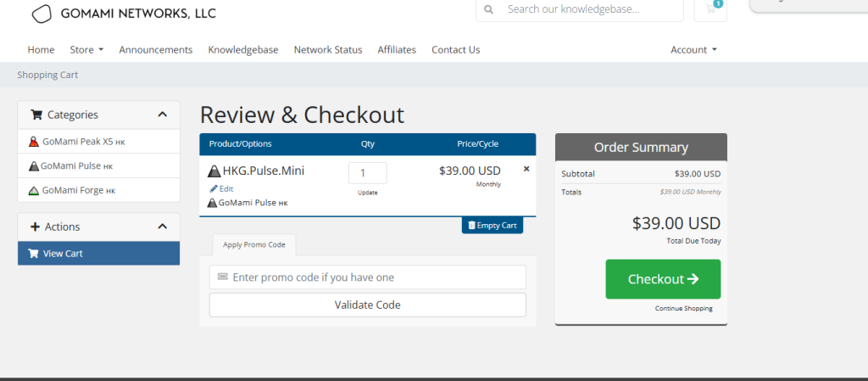Open the Contact Us page
Image resolution: width=868 pixels, height=381 pixels.
[x=455, y=50]
